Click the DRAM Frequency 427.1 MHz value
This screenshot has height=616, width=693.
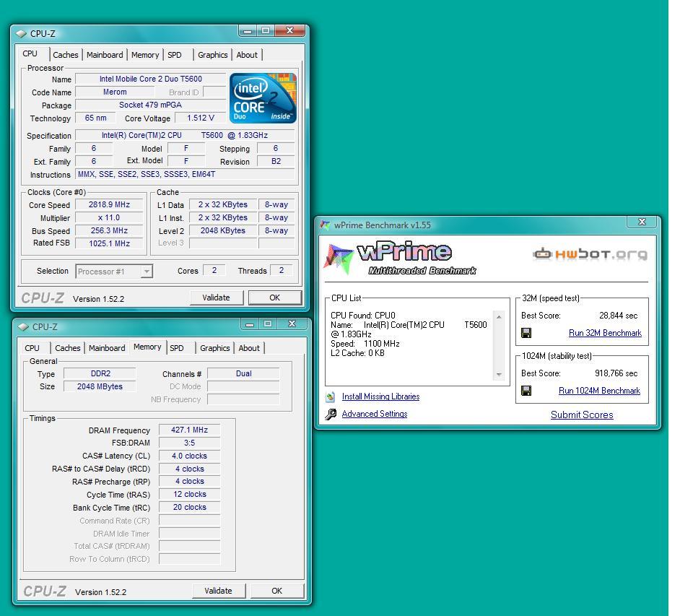[190, 430]
